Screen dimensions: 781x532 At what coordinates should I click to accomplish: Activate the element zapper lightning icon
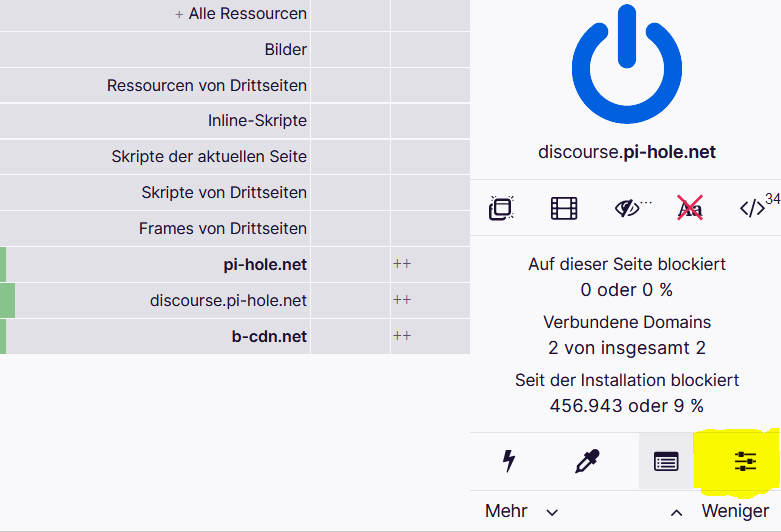coord(509,461)
